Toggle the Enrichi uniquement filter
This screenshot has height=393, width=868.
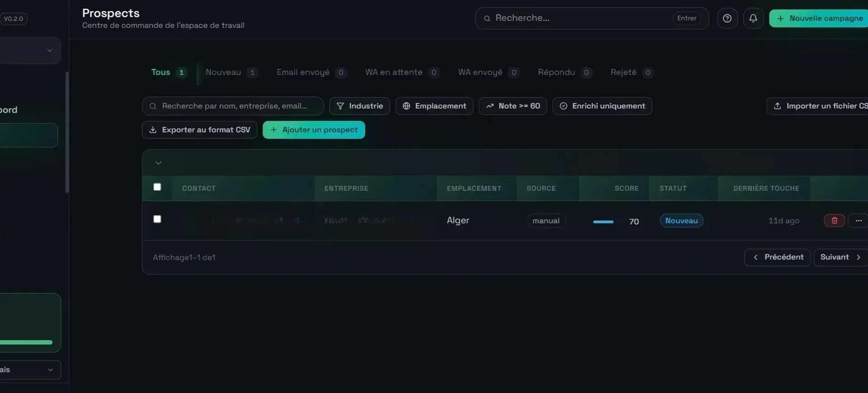(602, 106)
